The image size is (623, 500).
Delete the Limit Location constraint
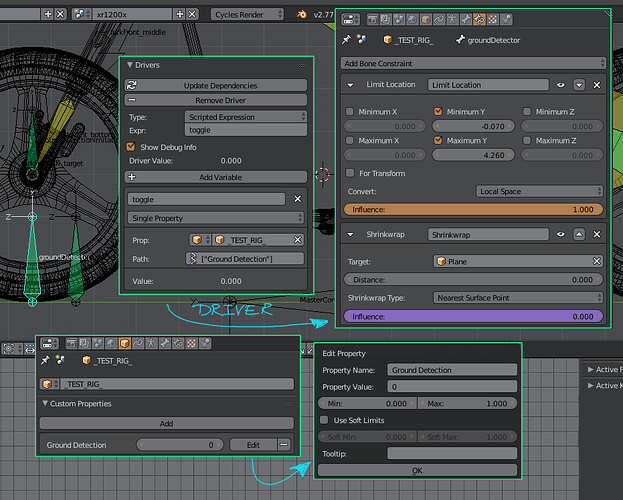597,85
